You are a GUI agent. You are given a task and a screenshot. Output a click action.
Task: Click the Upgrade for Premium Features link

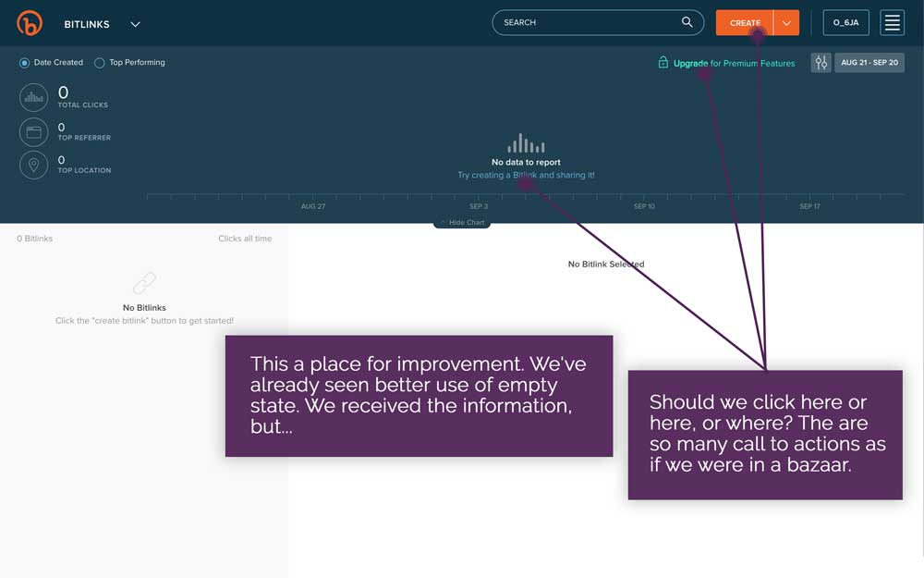click(734, 63)
